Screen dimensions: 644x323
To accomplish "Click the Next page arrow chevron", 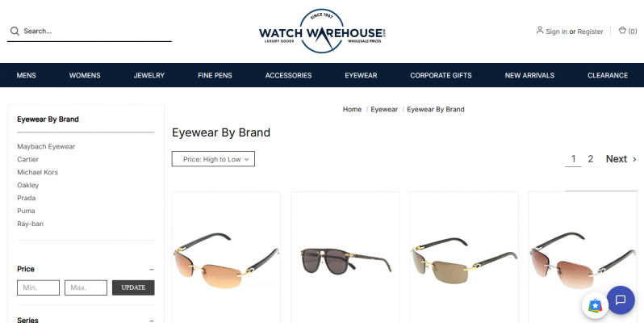I will coord(634,159).
